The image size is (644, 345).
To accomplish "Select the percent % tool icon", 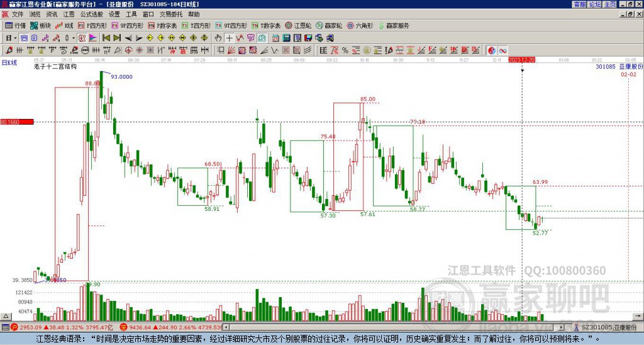I will (345, 50).
